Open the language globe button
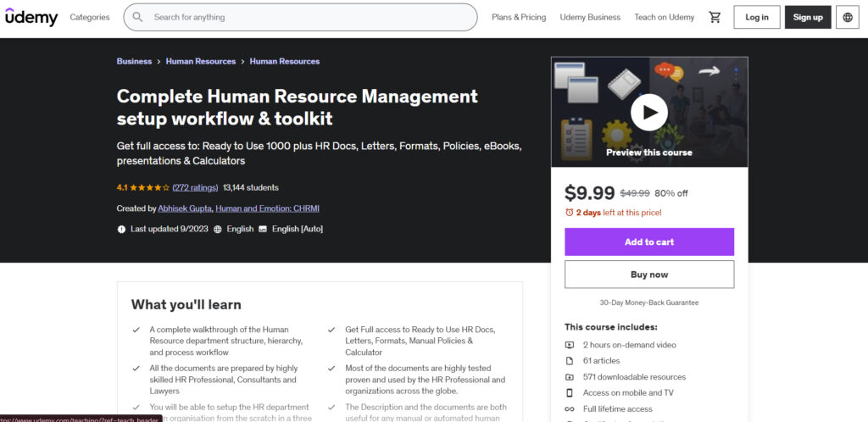Screen dimensions: 868x422 click(x=848, y=17)
